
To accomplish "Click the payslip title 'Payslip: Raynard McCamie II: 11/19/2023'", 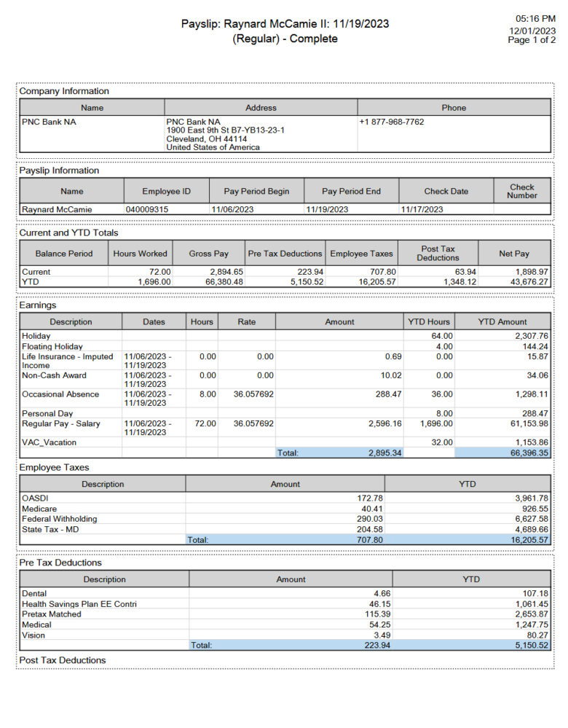I will (x=285, y=23).
